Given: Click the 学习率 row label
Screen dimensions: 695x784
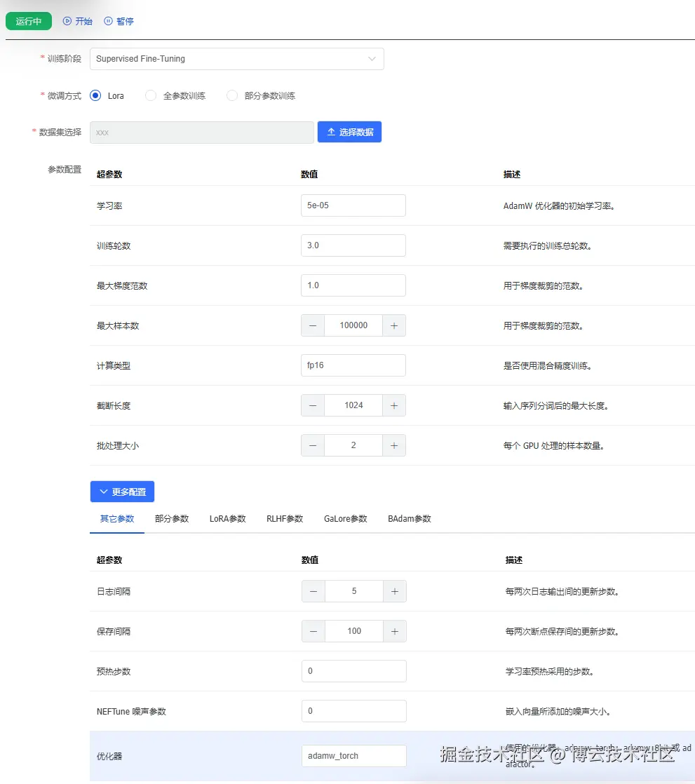Looking at the screenshot, I should 109,206.
